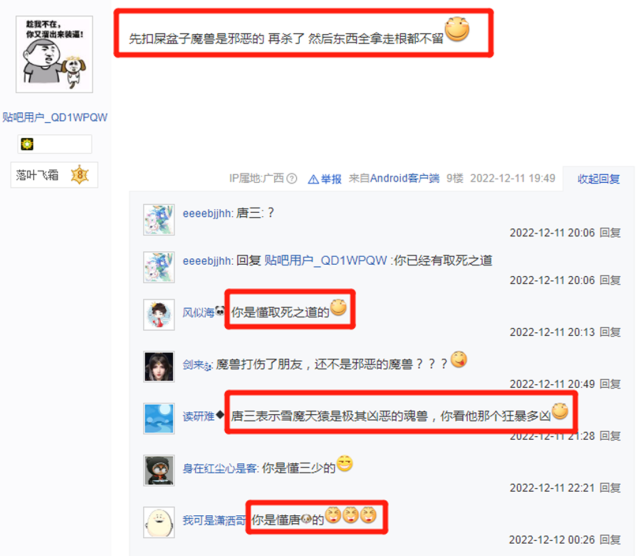Screen dimensions: 641x556
Task: Click 举报 to report this post
Action: (331, 179)
